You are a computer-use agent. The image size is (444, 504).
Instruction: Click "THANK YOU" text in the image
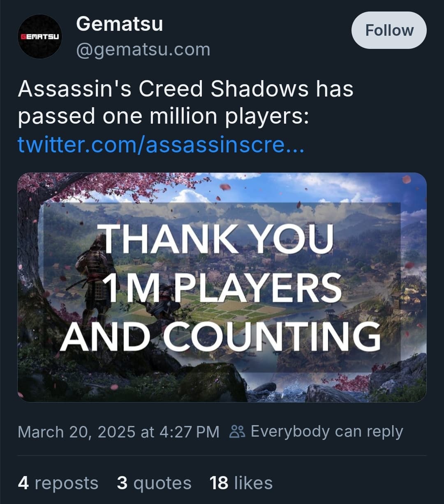(x=218, y=239)
